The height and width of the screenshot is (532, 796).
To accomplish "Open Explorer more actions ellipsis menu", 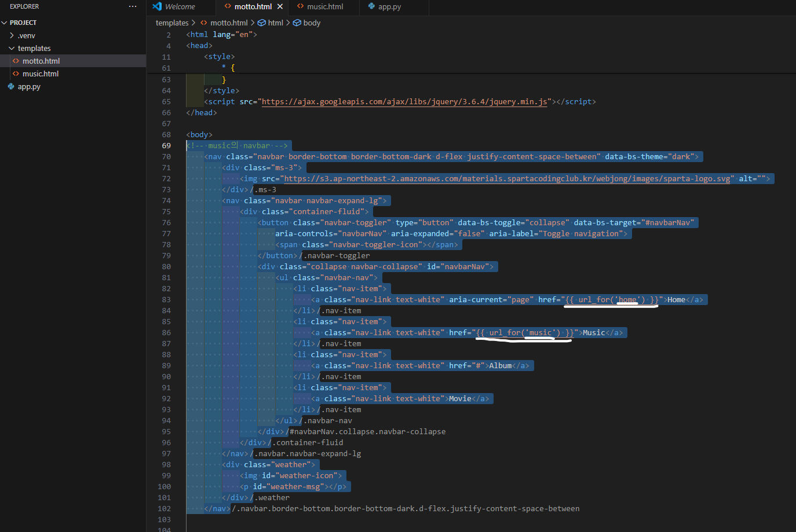I will (133, 6).
